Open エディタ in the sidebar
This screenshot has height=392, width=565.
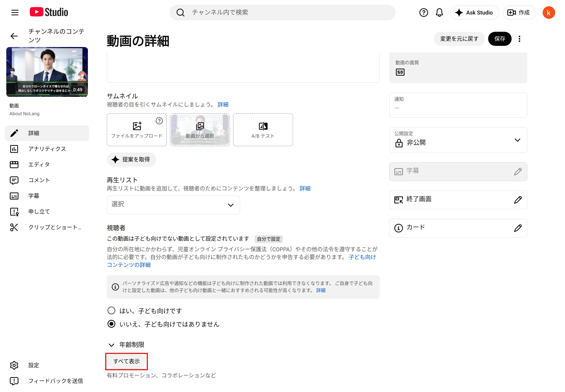tap(47, 165)
